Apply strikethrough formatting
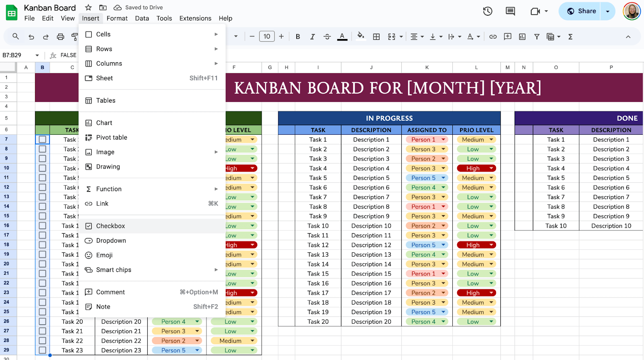The height and width of the screenshot is (360, 644). [327, 37]
